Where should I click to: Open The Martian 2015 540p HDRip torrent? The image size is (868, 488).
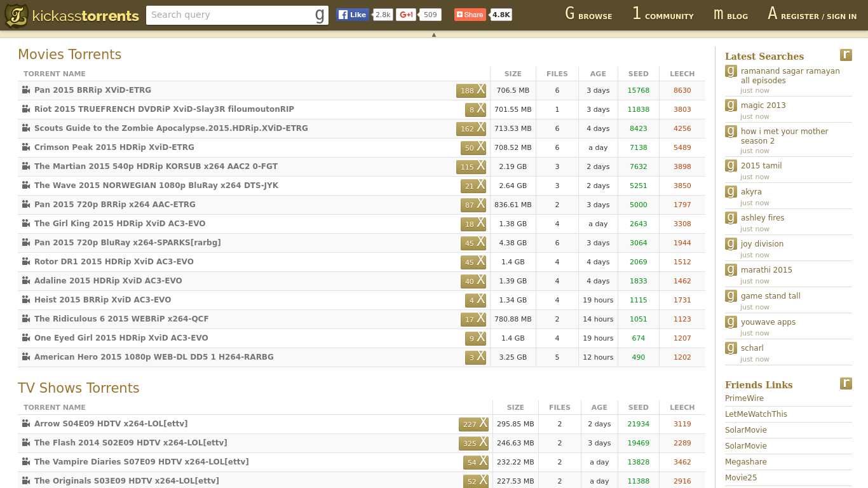click(156, 166)
